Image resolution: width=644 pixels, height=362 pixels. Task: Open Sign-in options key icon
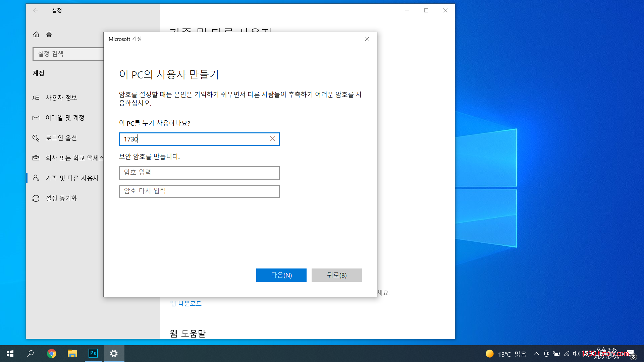tap(36, 138)
